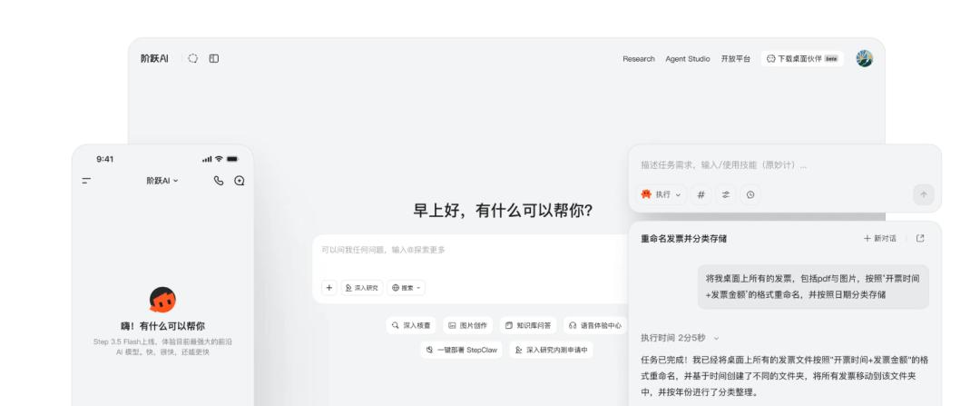980x406 pixels.
Task: Click the new chat icon next to 阶跃AI logo
Action: 193,58
